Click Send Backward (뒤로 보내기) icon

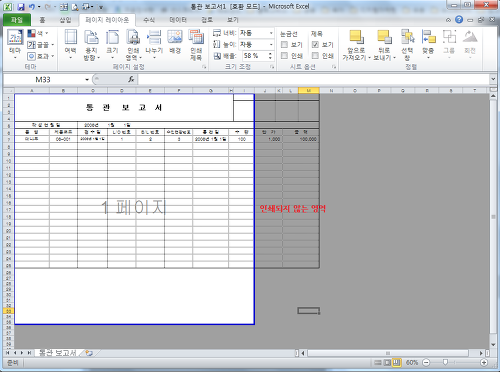[x=384, y=37]
